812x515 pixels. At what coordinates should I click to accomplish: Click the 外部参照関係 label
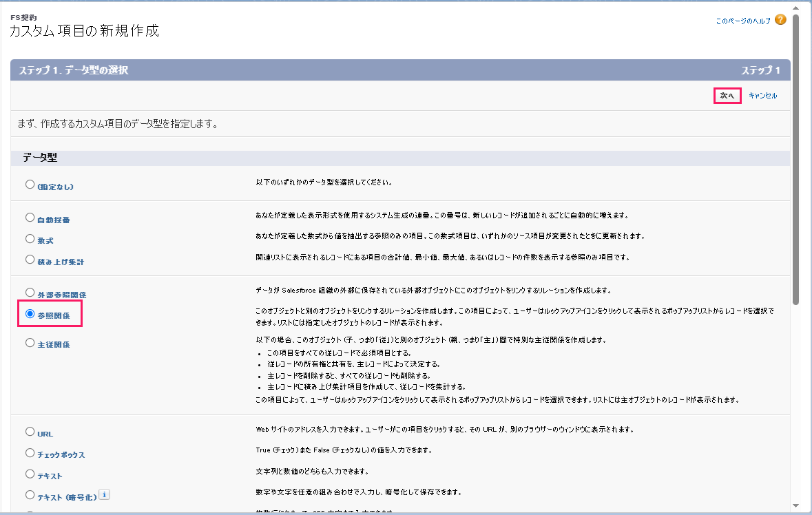coord(61,295)
